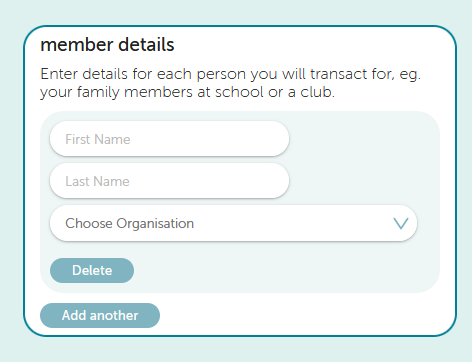Click the "Choose Organisation" placeholder label
472x362 pixels.
(129, 224)
